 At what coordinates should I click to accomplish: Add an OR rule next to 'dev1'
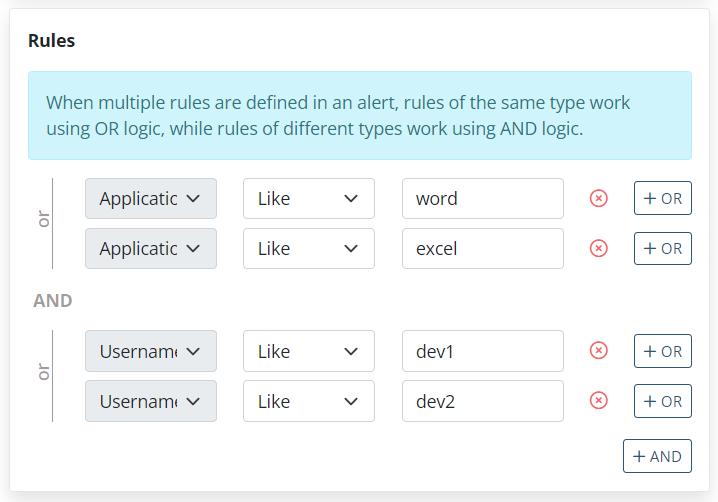click(x=662, y=351)
